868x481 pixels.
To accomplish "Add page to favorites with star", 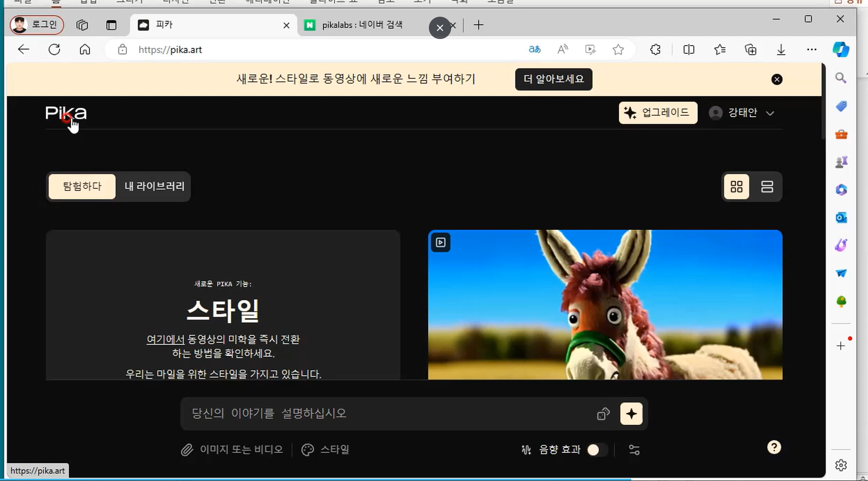I will coord(618,50).
